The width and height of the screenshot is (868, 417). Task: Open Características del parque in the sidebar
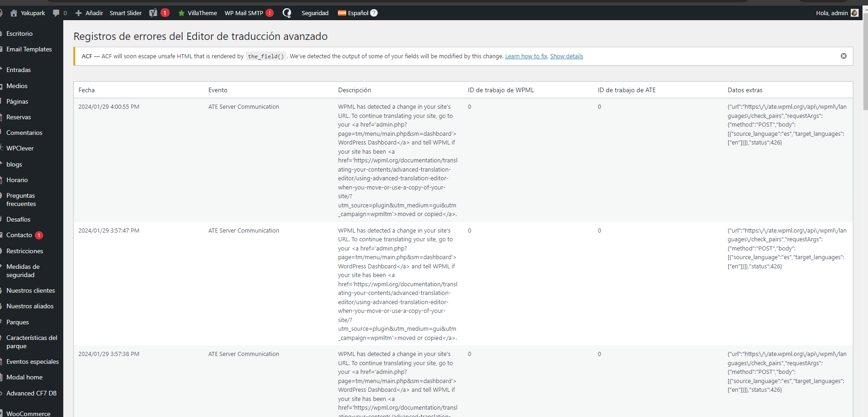(x=32, y=342)
